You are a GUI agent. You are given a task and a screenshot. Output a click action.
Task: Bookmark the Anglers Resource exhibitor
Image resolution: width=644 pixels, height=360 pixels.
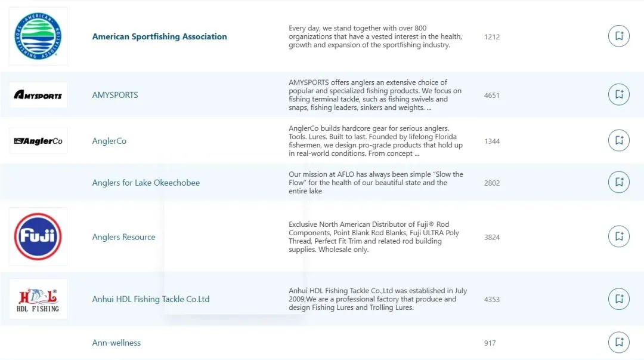[x=618, y=236]
